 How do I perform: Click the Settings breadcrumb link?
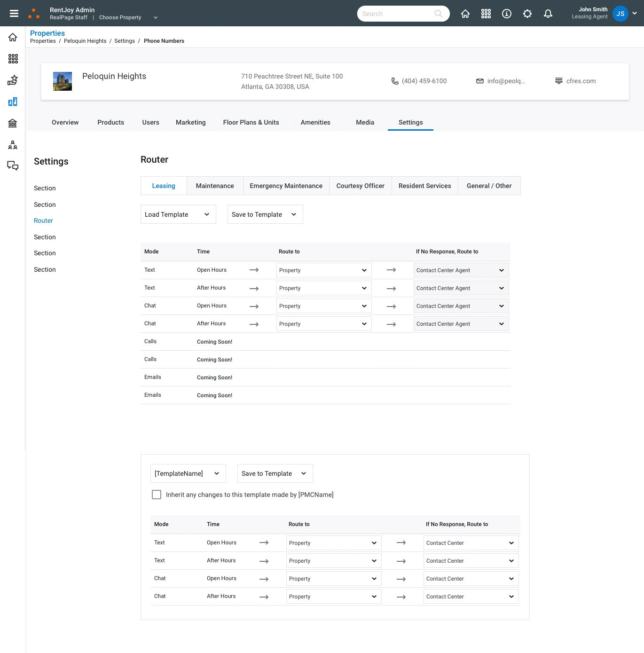(125, 41)
